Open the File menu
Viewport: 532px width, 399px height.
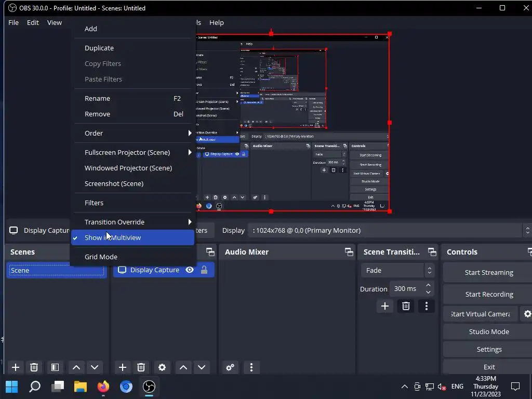tap(14, 22)
